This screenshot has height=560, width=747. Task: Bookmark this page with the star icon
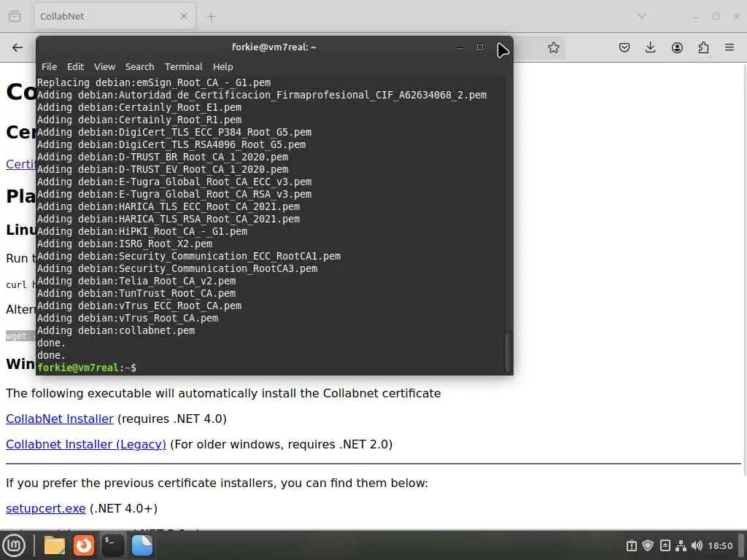click(x=553, y=47)
